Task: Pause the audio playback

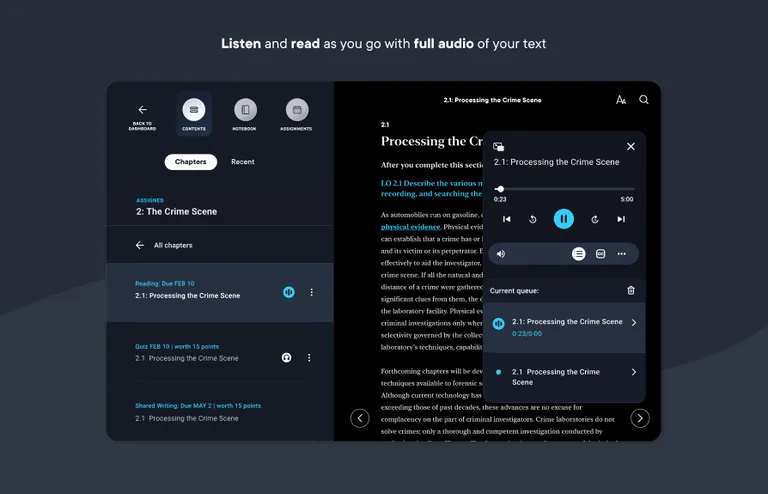Action: point(564,219)
